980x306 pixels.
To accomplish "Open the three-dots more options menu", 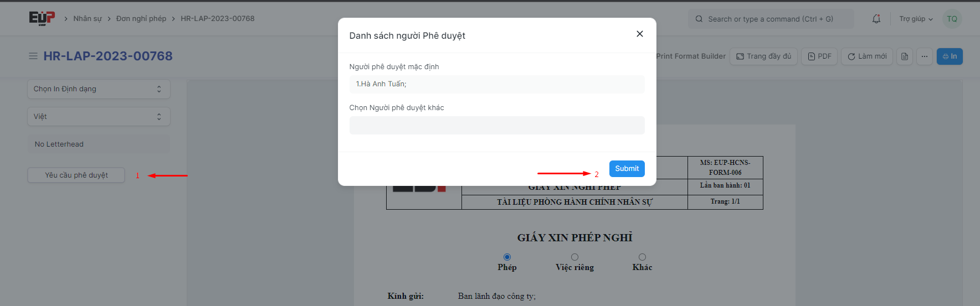I will (x=924, y=56).
